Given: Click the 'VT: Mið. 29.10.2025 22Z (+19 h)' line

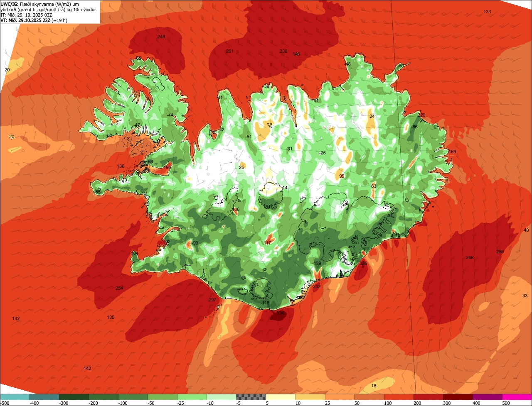Looking at the screenshot, I should (34, 20).
